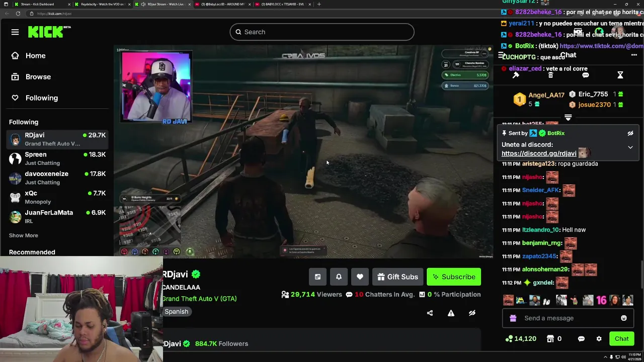Viewport: 644px width, 362px height.
Task: Click the hammer moderation icon
Action: [516, 75]
